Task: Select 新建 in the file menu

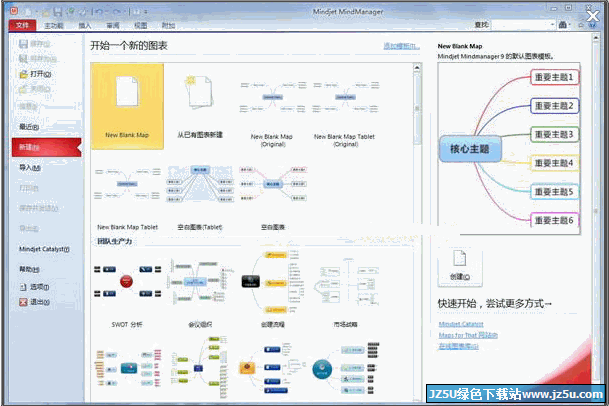Action: coord(47,147)
